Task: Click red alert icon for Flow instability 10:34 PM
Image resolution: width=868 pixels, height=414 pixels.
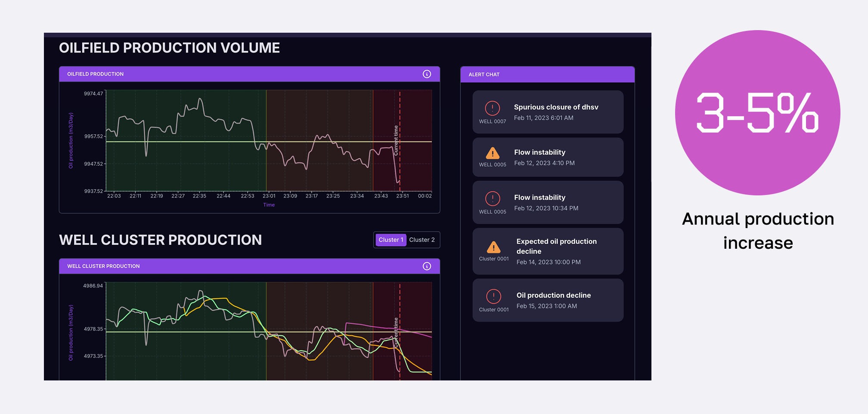Action: point(492,198)
